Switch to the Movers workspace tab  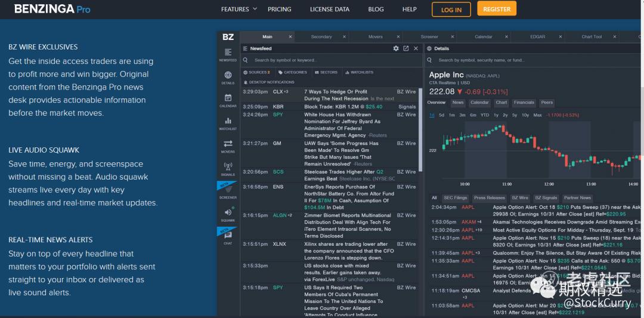click(376, 36)
